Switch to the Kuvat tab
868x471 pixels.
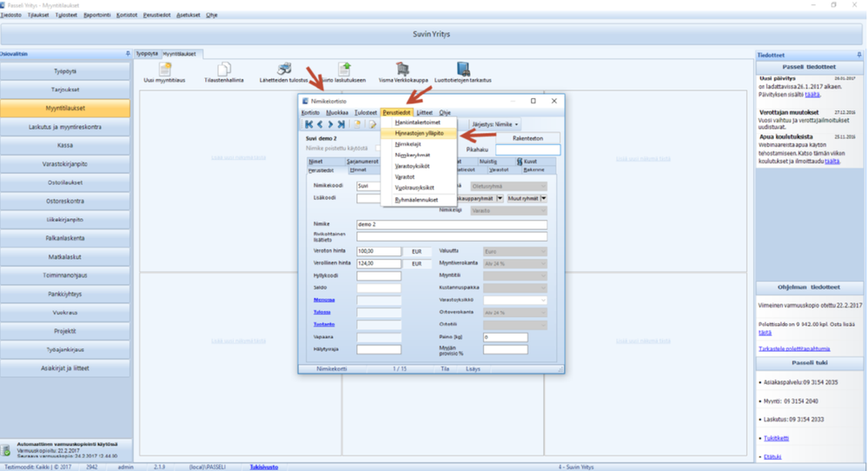tap(530, 162)
